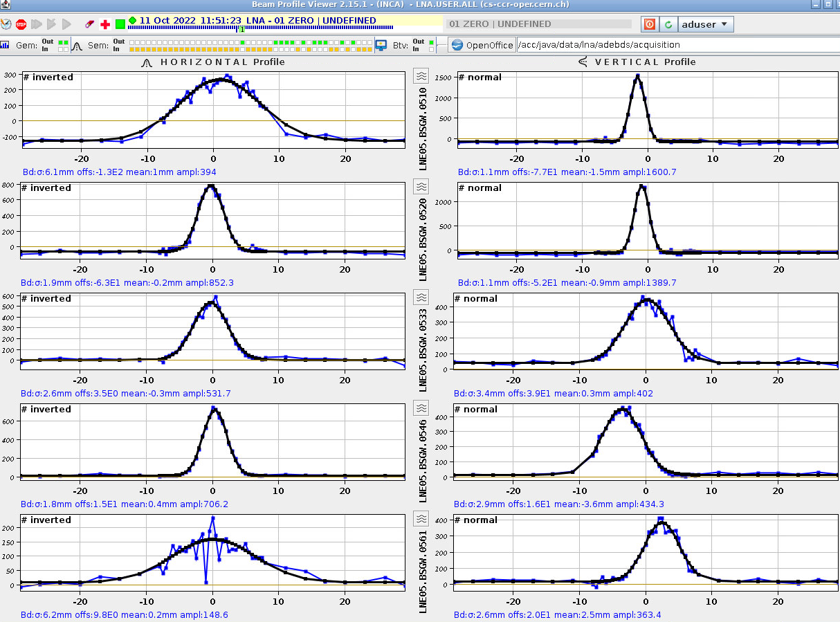
Task: Click the red cross icon
Action: tap(105, 24)
